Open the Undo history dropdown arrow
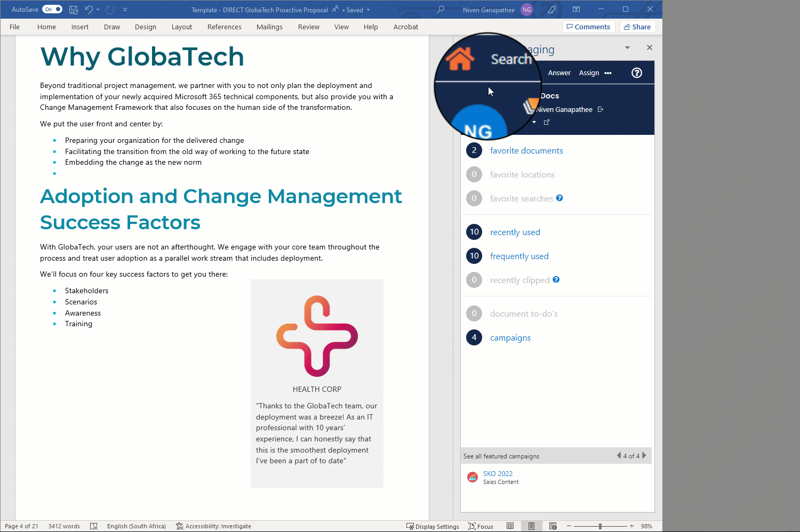Screen dimensions: 800x532 tap(98, 10)
